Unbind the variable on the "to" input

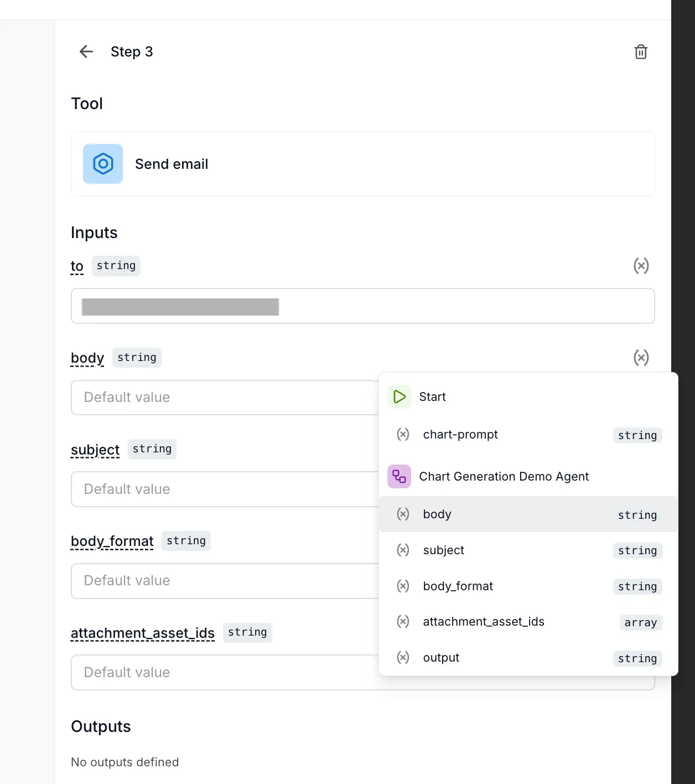[x=641, y=266]
